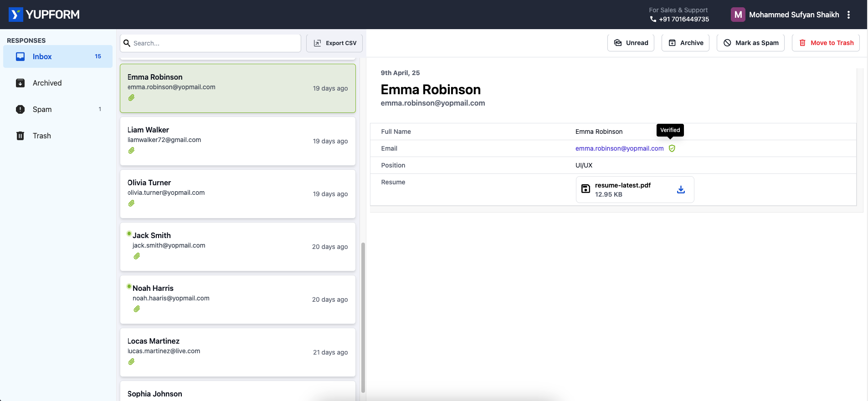Export responses with Export CSV
This screenshot has height=401, width=868.
point(334,43)
